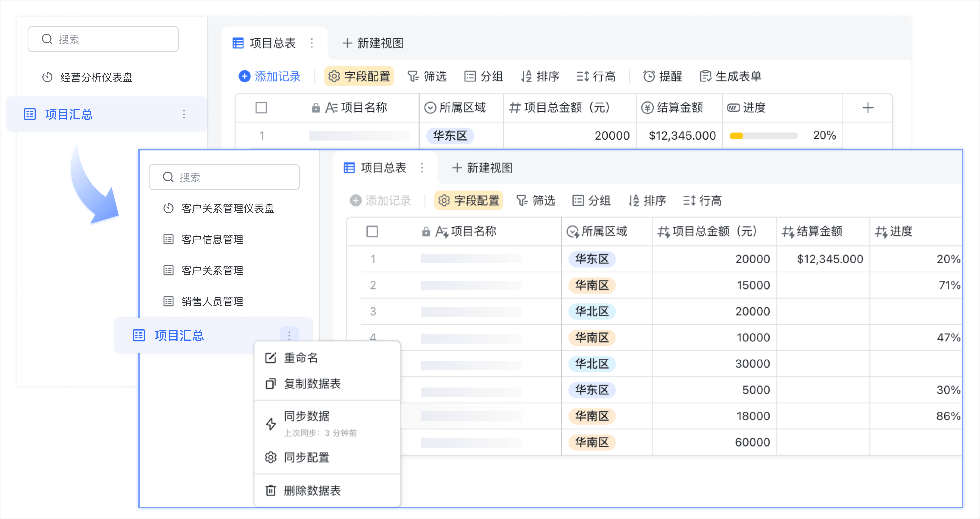Open more options for back sidebar 项目汇总
Screen dimensions: 980x519
(184, 114)
